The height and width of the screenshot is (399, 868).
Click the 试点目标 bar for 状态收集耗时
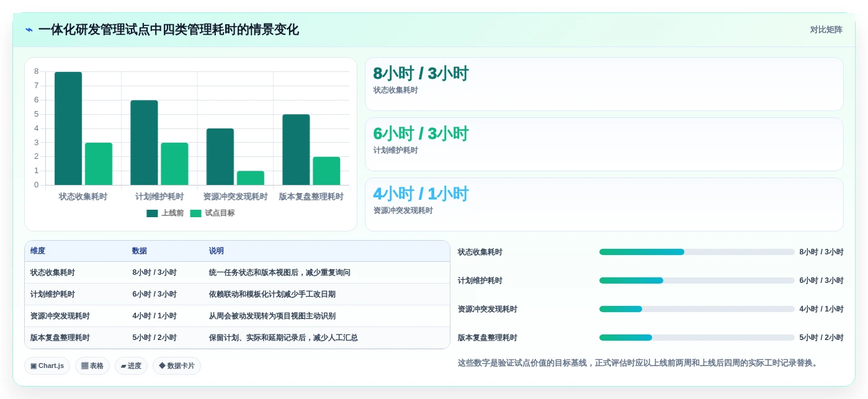pos(99,164)
